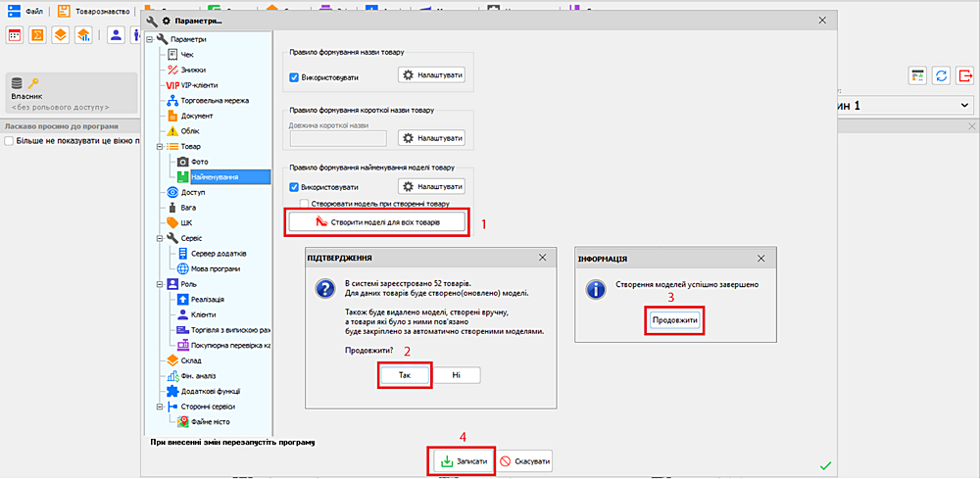
Task: Click the red exit icon at top right
Action: tap(965, 75)
